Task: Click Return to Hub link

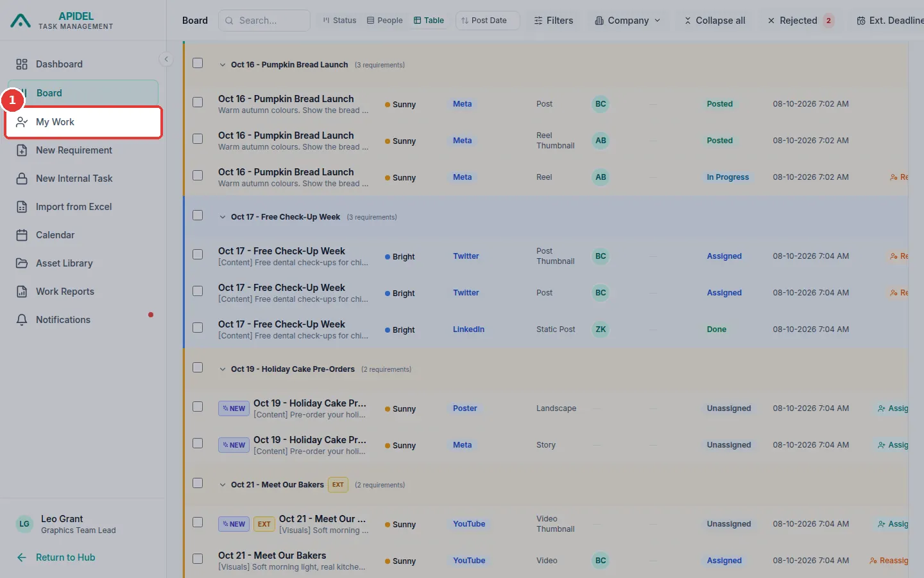Action: coord(56,557)
